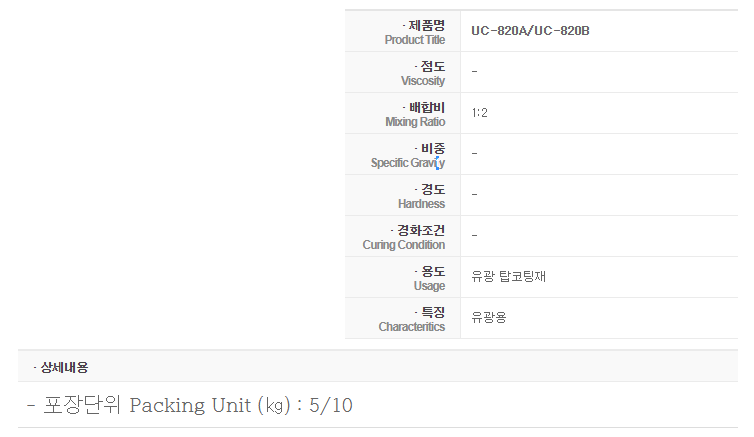The image size is (754, 437).
Task: Click the 유광 탑코팅재 usage value
Action: [509, 277]
